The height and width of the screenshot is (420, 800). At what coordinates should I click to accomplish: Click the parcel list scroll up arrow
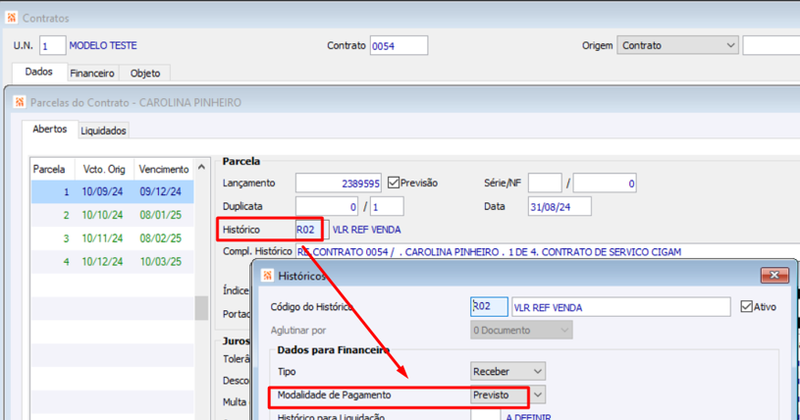202,167
